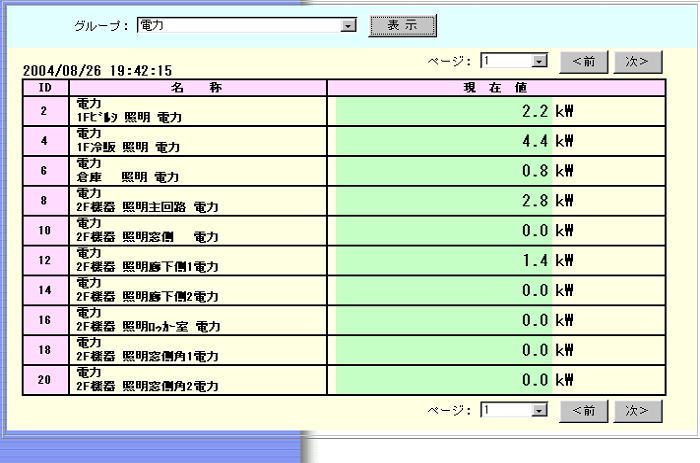The height and width of the screenshot is (463, 700).
Task: Open the top ページ dropdown
Action: coord(514,61)
